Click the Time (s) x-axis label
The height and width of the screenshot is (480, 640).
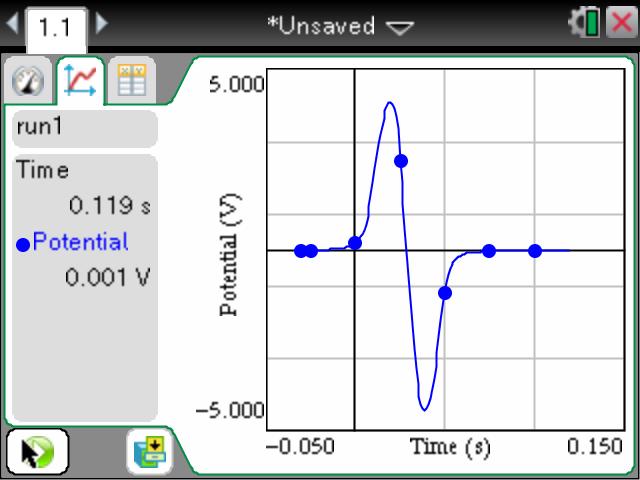[450, 447]
